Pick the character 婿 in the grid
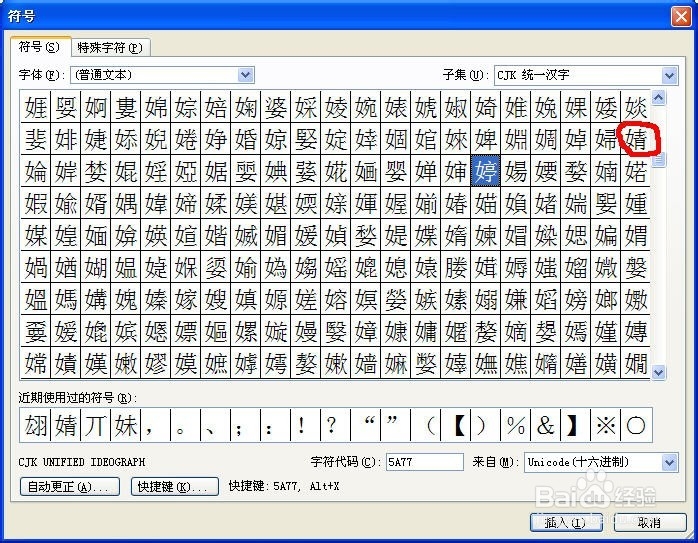 point(96,203)
